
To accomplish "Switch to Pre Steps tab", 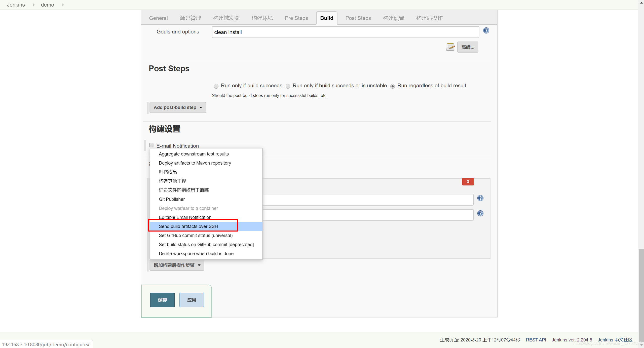I will (296, 18).
